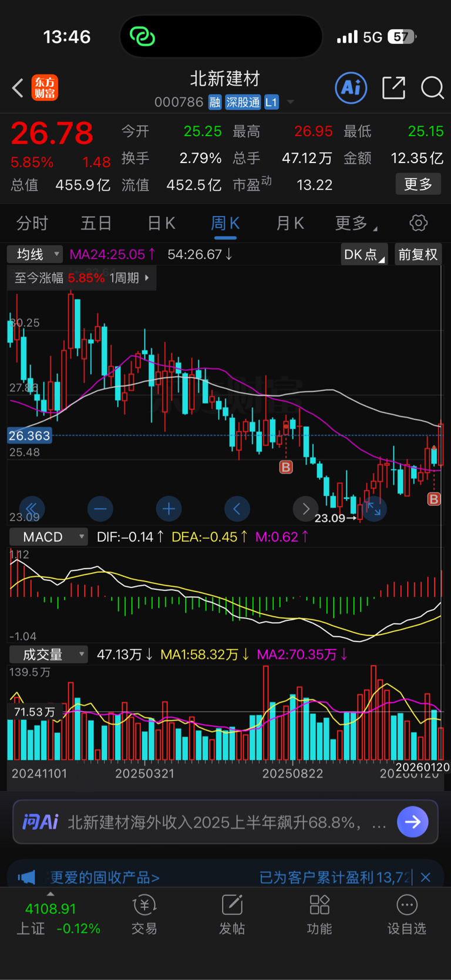Expand 至今涨幅 1周期 selector

click(82, 278)
